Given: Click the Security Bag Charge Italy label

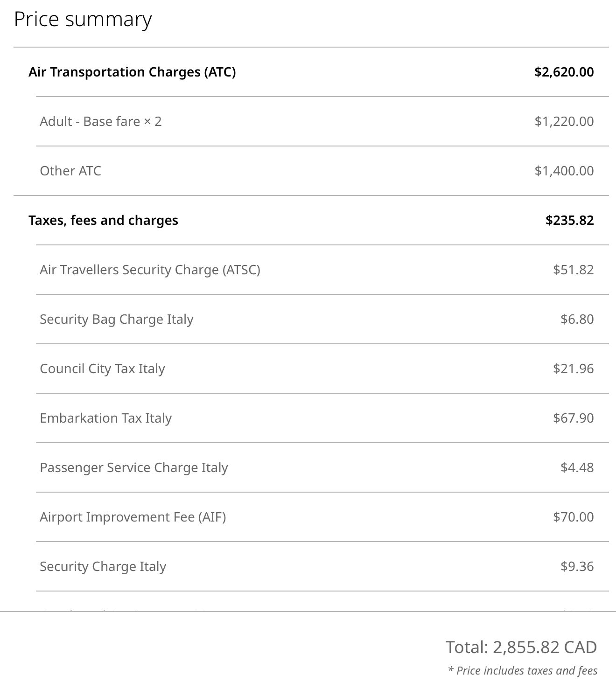Looking at the screenshot, I should point(116,319).
